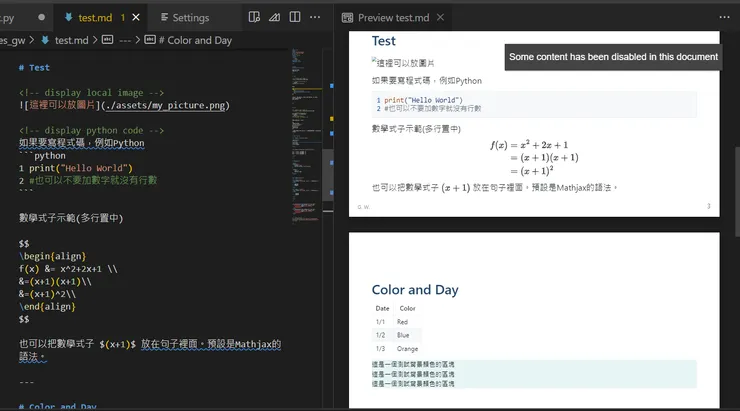Click the 1/1 date cell
The height and width of the screenshot is (411, 740).
coord(380,322)
